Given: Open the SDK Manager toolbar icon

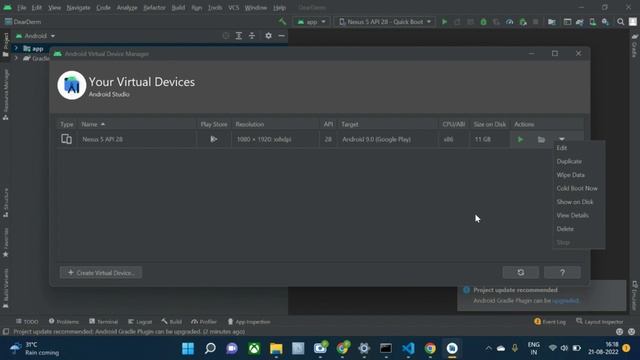Looking at the screenshot, I should [x=605, y=22].
